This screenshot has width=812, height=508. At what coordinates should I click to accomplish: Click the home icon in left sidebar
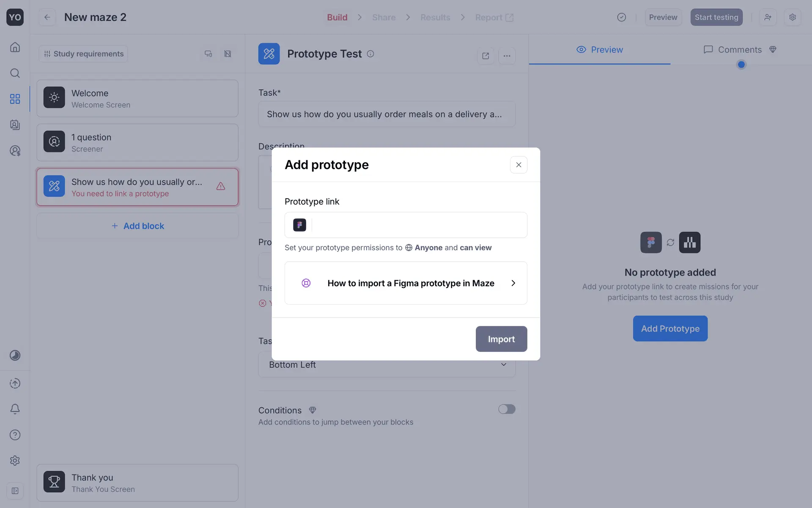pos(15,47)
